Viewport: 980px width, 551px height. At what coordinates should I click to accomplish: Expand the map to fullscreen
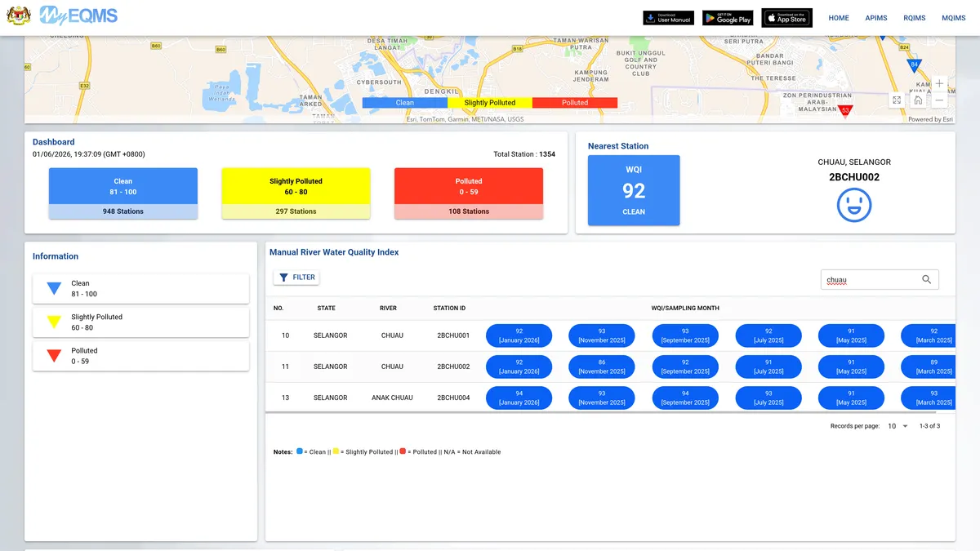click(897, 100)
